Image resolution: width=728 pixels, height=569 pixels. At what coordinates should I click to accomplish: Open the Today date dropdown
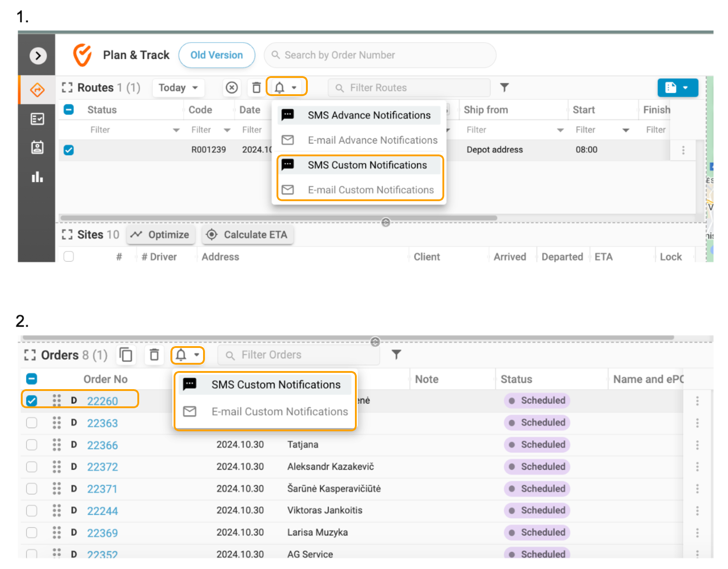click(178, 87)
